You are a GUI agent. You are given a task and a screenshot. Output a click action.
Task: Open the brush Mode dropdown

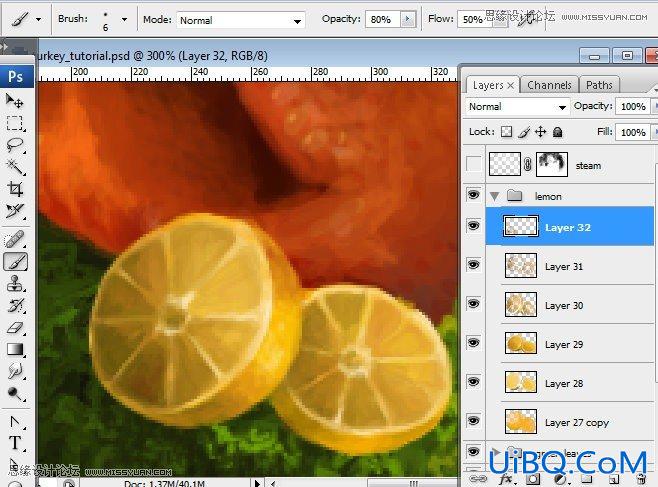point(240,20)
